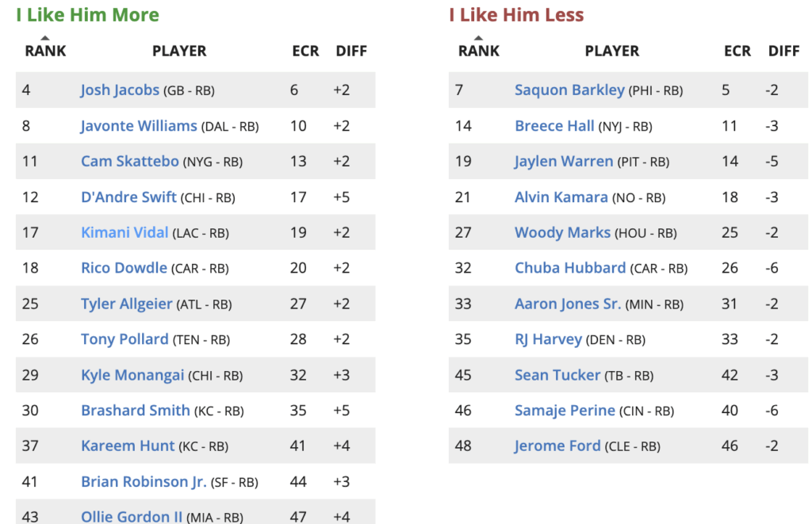Click left table DIFF column header
812x524 pixels.
click(x=351, y=51)
